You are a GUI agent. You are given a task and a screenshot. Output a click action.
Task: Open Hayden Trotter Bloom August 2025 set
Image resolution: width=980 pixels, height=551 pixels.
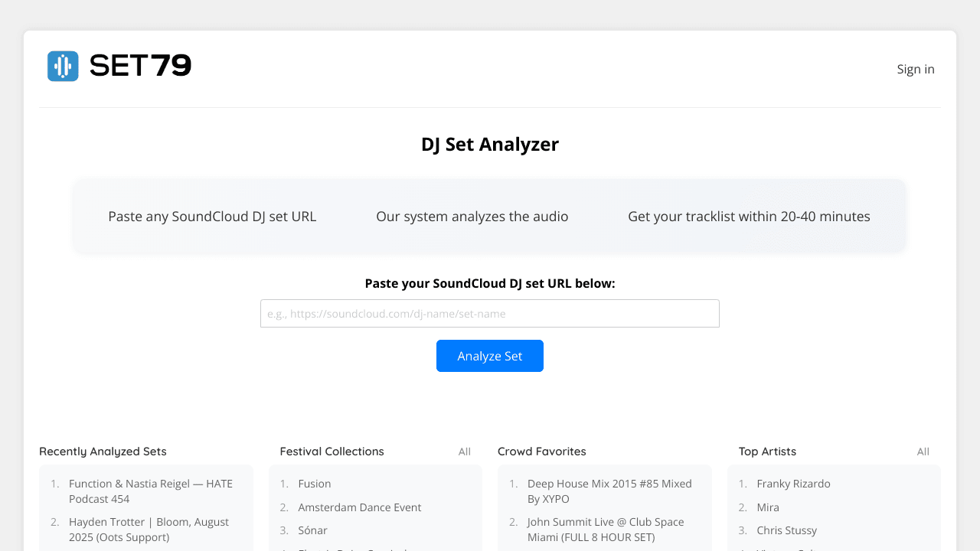point(149,530)
